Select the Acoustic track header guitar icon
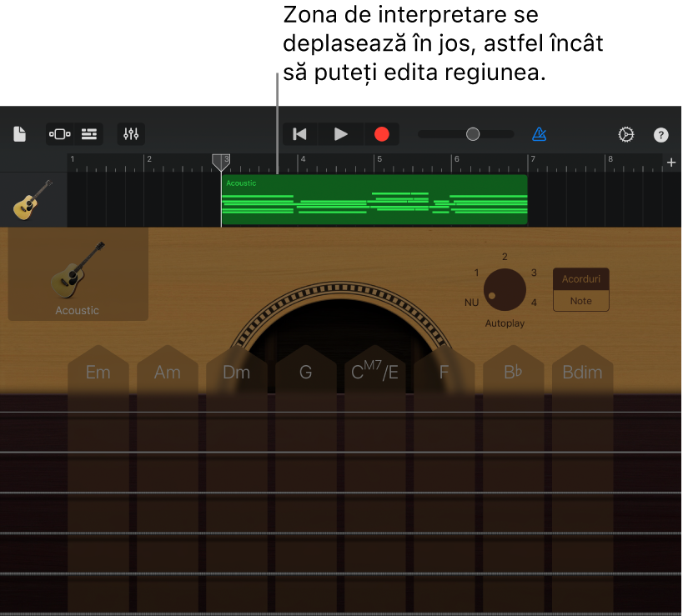Image resolution: width=683 pixels, height=616 pixels. pyautogui.click(x=33, y=200)
